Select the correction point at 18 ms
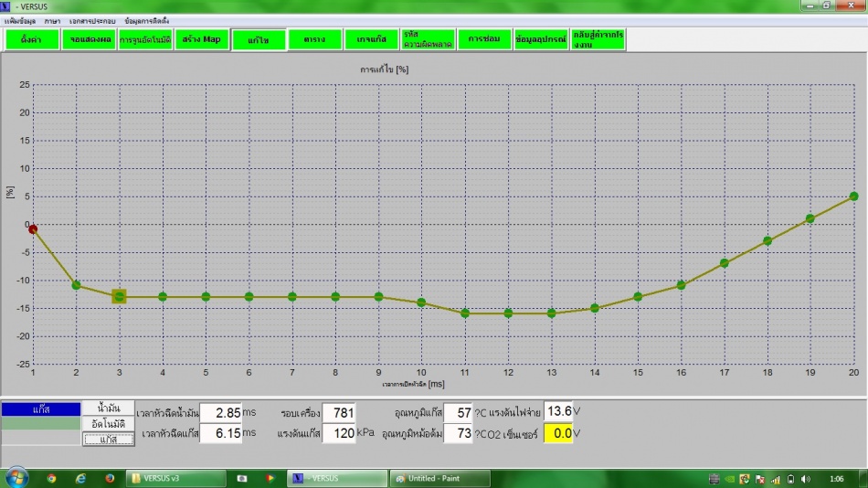This screenshot has width=868, height=488. (x=767, y=241)
